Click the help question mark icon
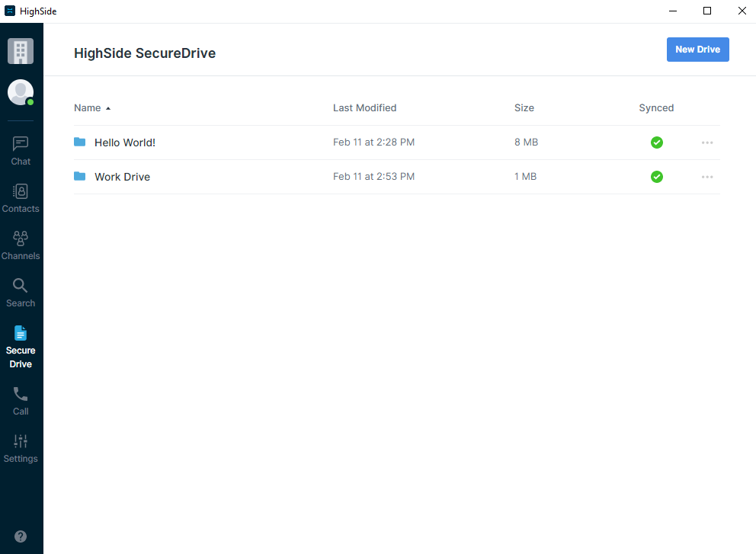Image resolution: width=756 pixels, height=554 pixels. 21,536
